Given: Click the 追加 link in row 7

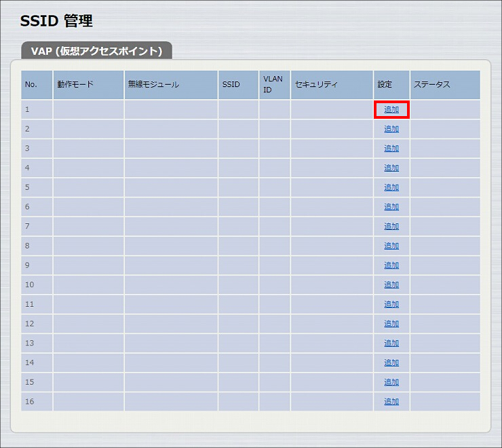Looking at the screenshot, I should click(391, 226).
